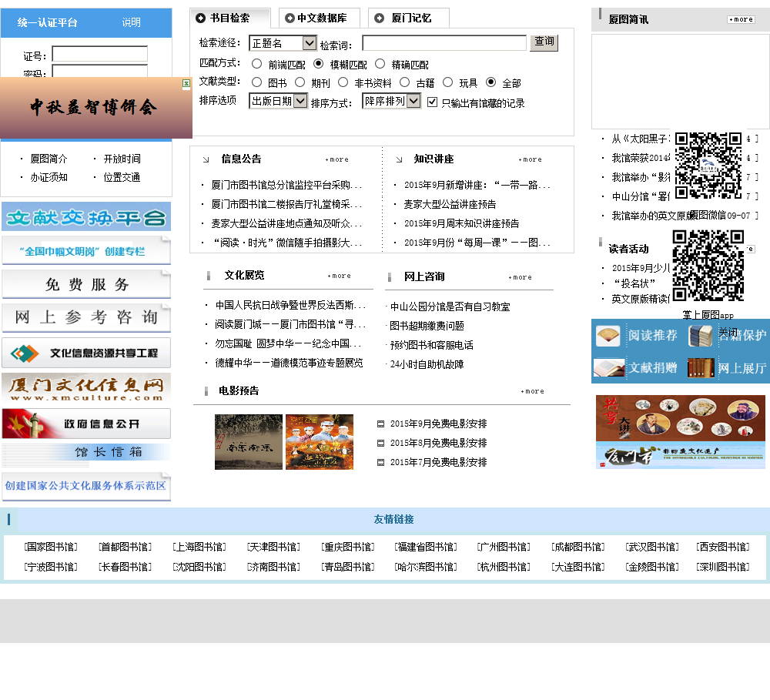Open the 开放时间 link
The image size is (770, 700).
pos(122,159)
